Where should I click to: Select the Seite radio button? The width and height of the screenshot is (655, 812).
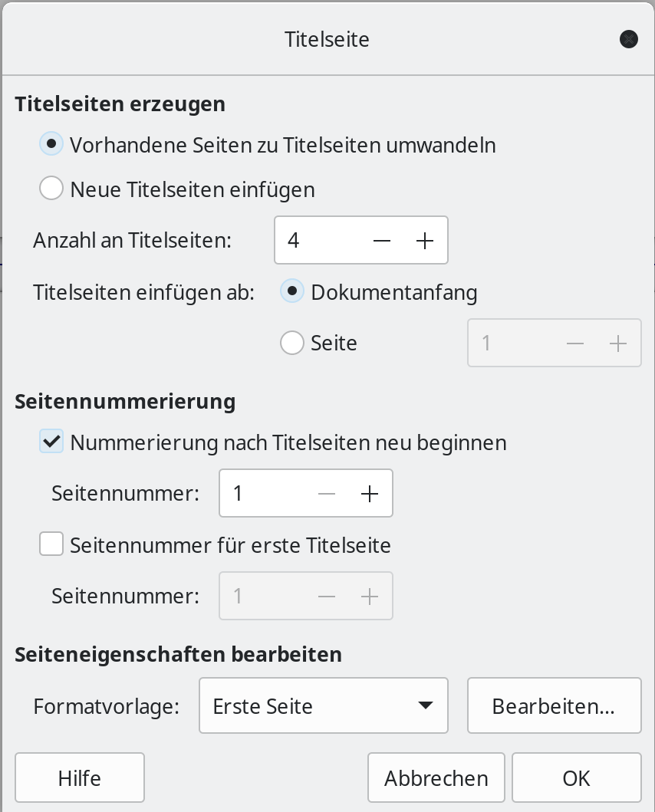coord(292,342)
